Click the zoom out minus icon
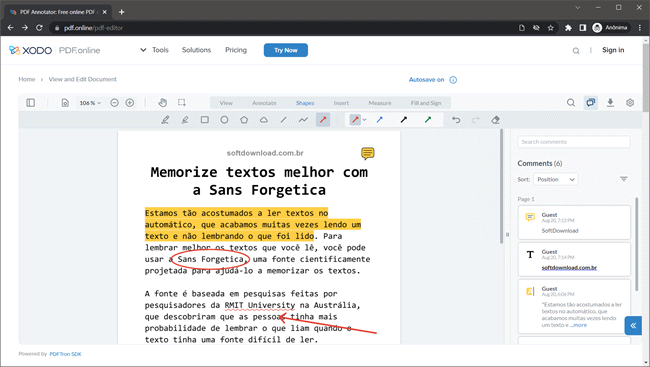650x367 pixels. coord(114,102)
